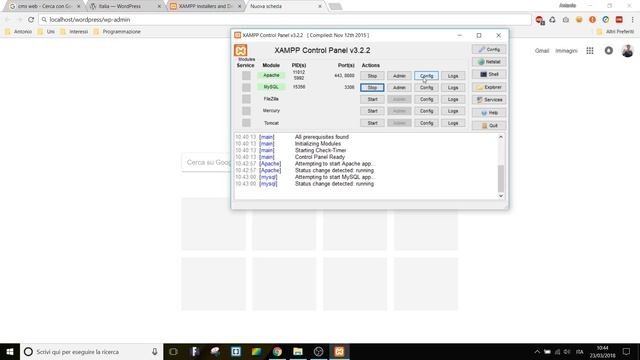
Task: Open the Gmail link
Action: coord(542,51)
